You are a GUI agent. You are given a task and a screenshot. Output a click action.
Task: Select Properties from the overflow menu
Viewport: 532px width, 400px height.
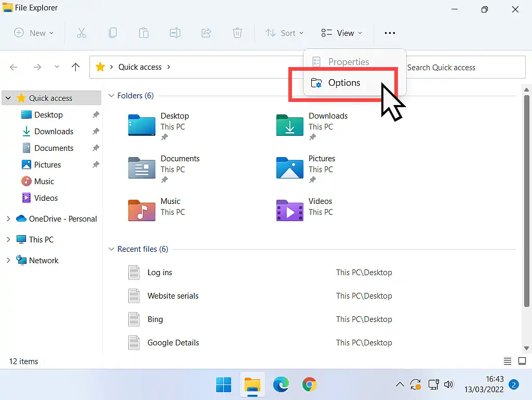coord(348,61)
